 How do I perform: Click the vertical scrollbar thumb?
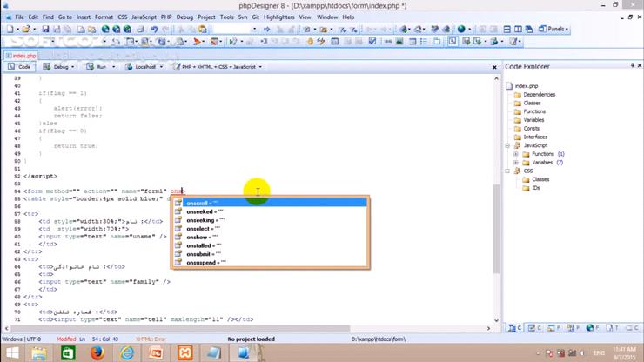496,229
